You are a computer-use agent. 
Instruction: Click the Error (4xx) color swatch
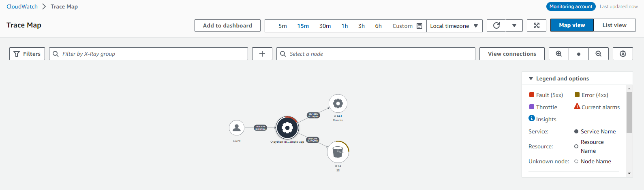[577, 95]
